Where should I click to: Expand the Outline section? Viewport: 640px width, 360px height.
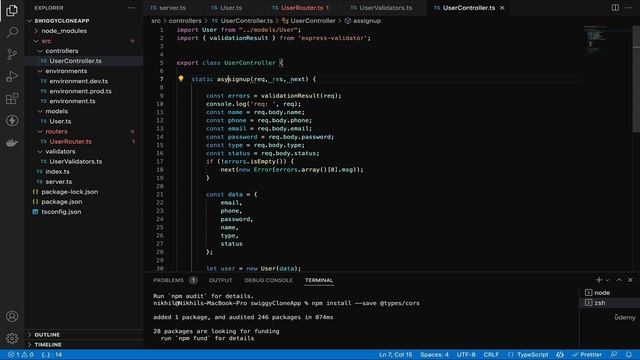click(47, 335)
